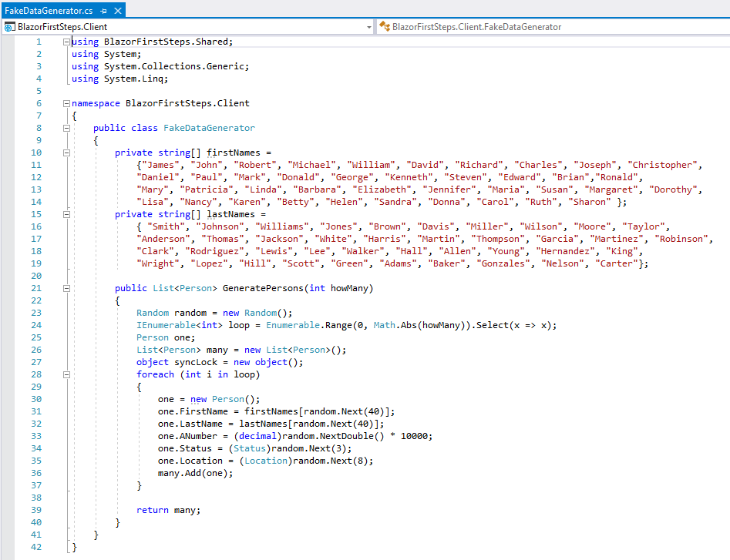Click the class name FakeDataGenerator in code
This screenshot has height=560, width=730.
pyautogui.click(x=209, y=128)
